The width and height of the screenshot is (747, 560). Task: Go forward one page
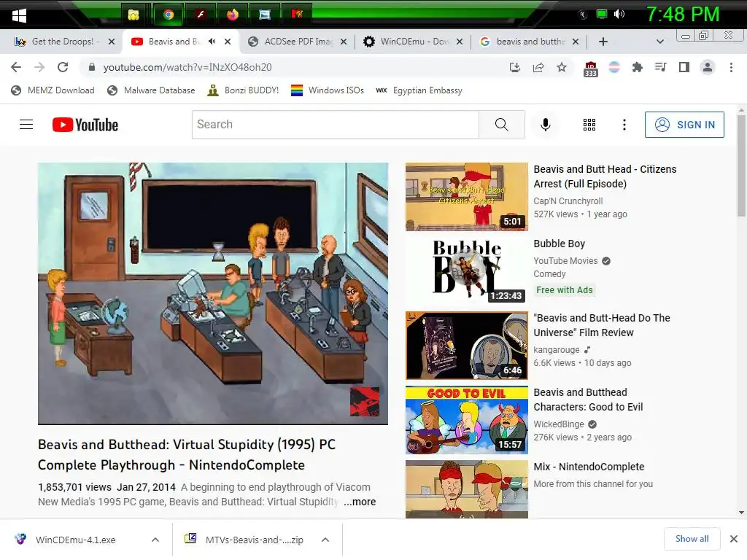tap(39, 67)
